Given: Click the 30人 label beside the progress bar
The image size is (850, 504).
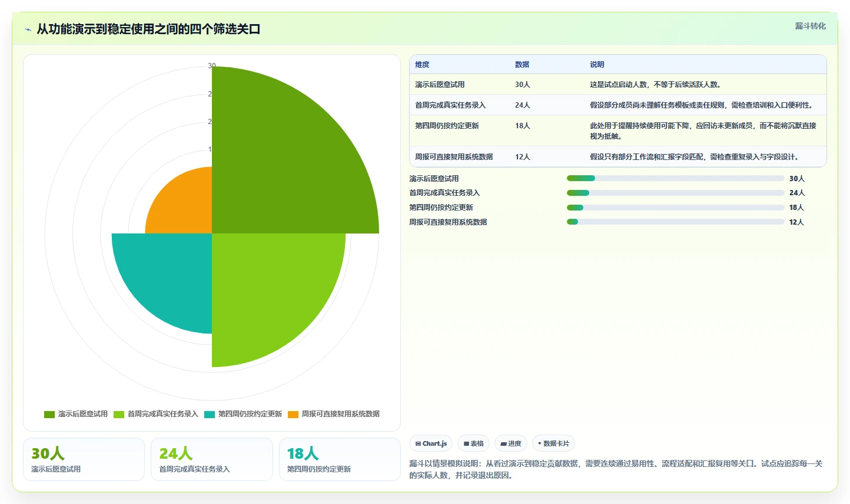Looking at the screenshot, I should click(796, 179).
